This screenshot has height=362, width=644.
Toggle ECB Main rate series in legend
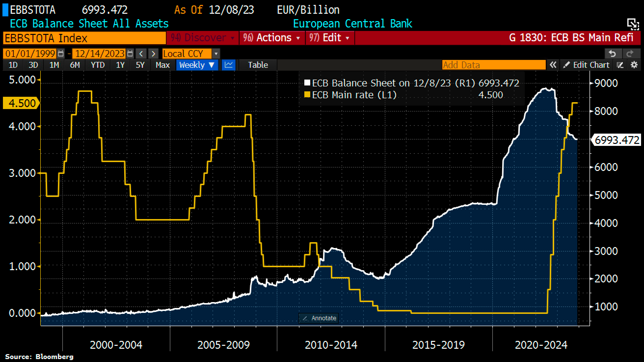307,95
